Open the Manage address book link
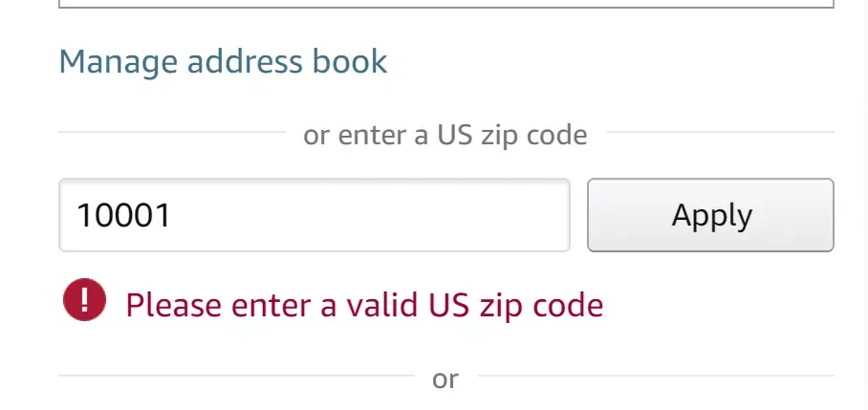 223,62
